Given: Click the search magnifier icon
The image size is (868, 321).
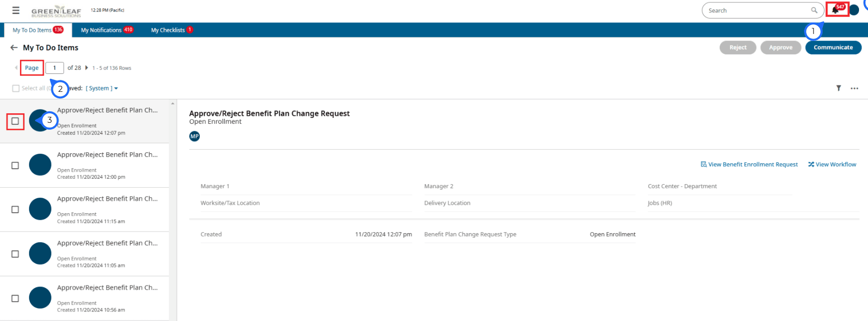Looking at the screenshot, I should 814,10.
